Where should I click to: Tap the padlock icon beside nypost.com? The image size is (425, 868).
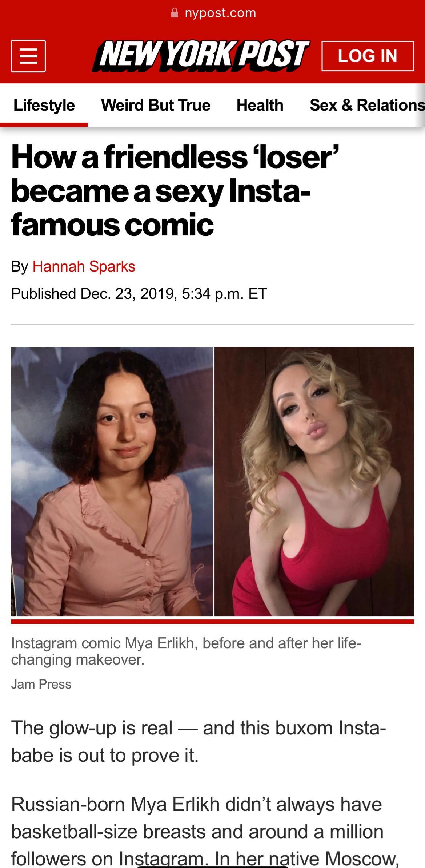tap(175, 13)
